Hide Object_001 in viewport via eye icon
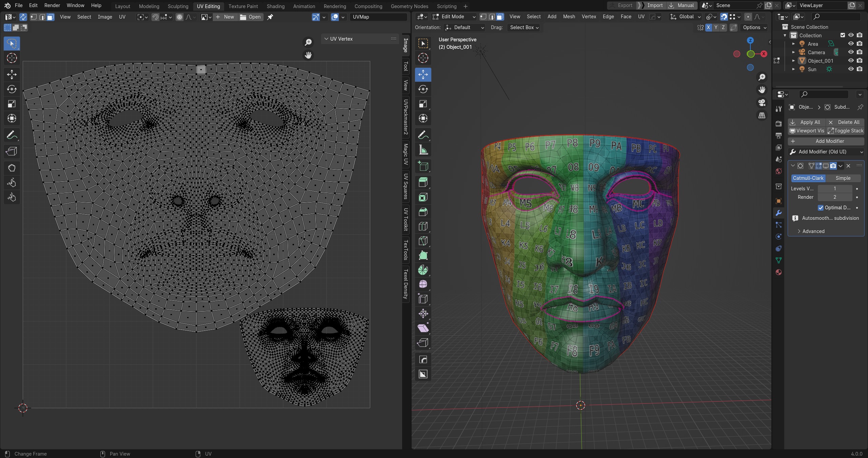This screenshot has height=458, width=868. 851,61
